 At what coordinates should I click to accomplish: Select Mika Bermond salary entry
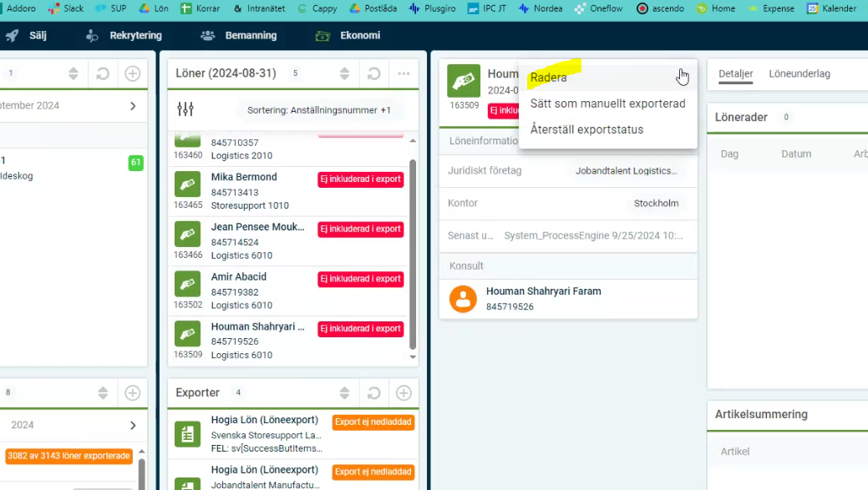click(x=244, y=177)
